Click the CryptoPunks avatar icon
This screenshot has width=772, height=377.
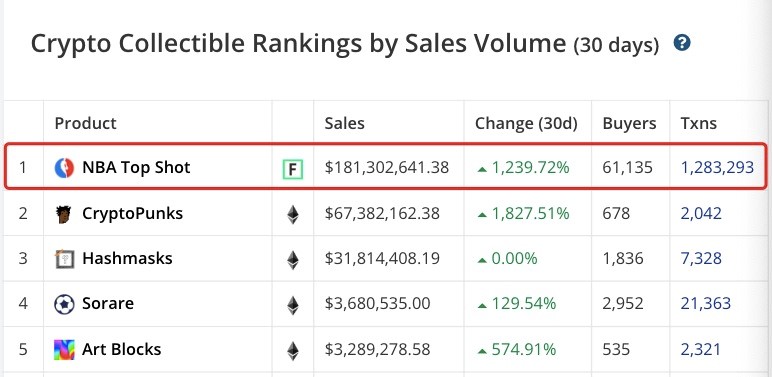click(x=64, y=214)
